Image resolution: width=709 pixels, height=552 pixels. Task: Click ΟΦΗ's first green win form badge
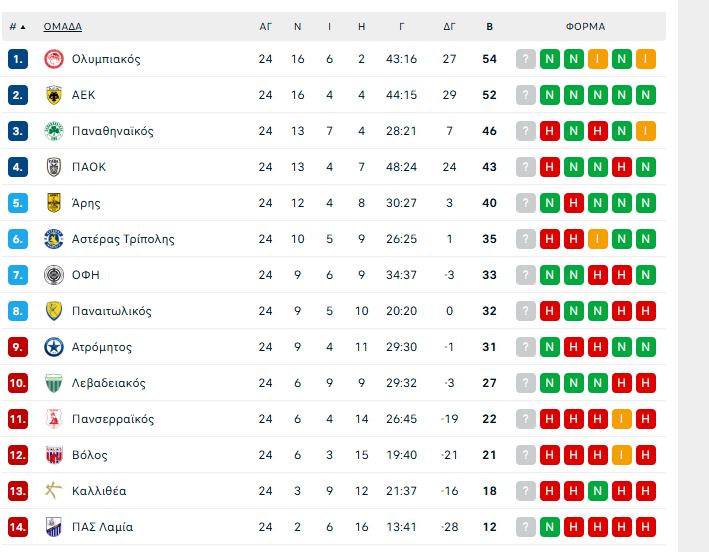tap(550, 275)
